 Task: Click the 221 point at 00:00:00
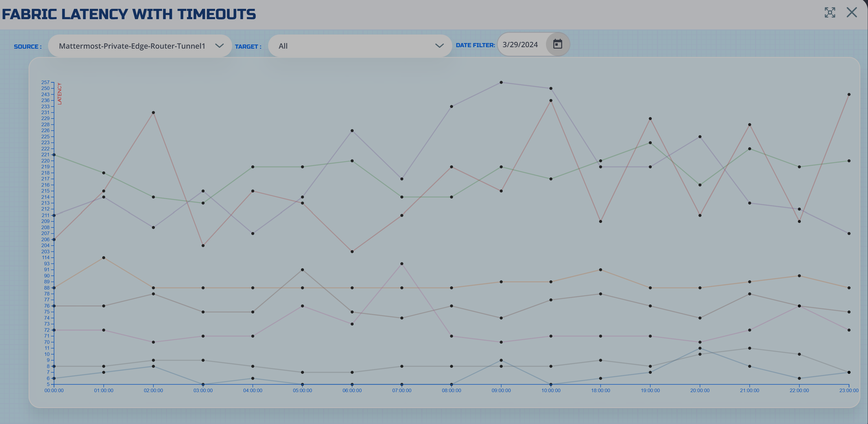[x=54, y=155]
